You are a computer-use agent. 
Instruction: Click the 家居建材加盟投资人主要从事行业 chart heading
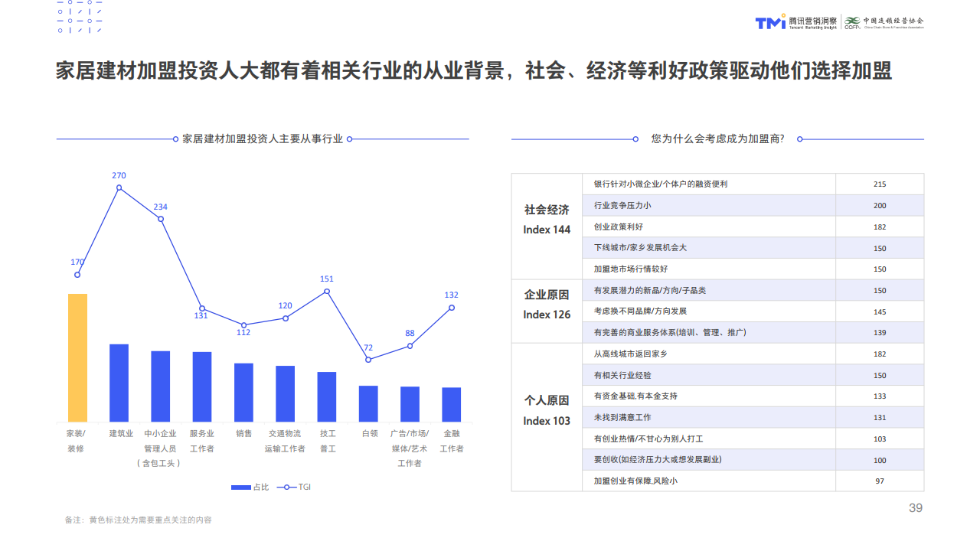(x=263, y=139)
